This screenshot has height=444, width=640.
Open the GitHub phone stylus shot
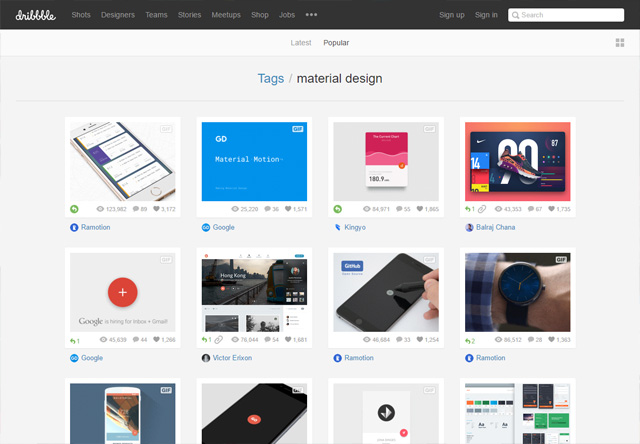[386, 292]
